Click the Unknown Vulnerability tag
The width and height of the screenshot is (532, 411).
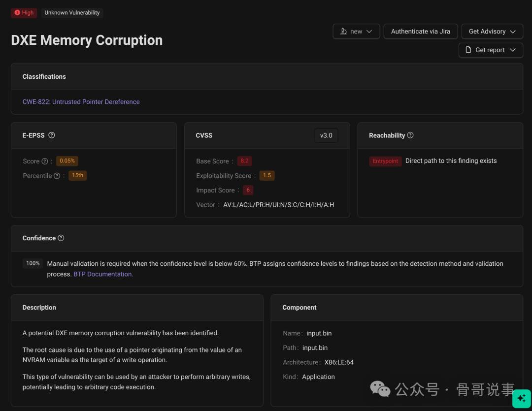(x=72, y=13)
